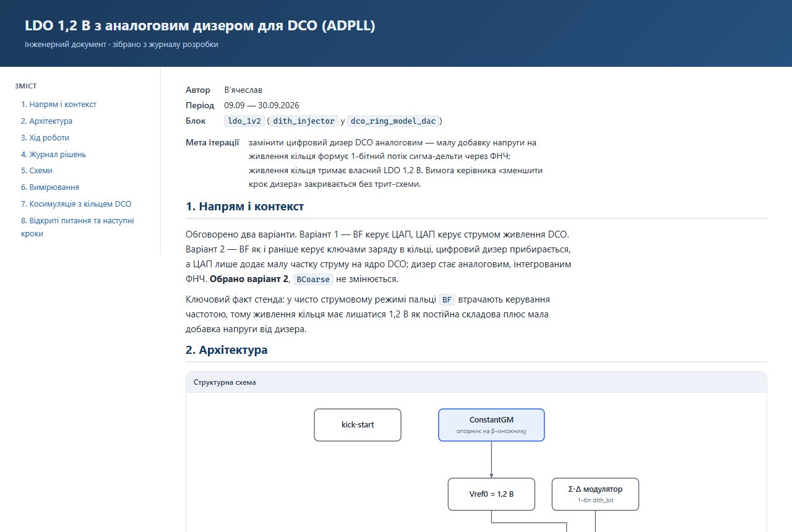Click the 'Vref0 = 1,2 В' diagram block
The height and width of the screenshot is (532, 792).
[x=491, y=494]
